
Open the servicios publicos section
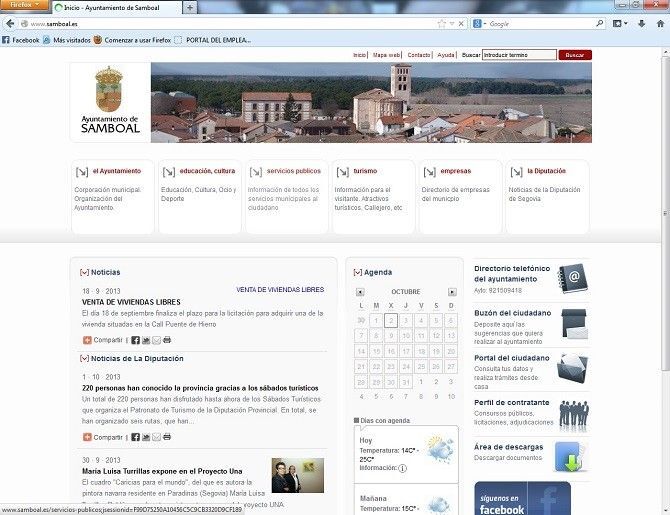click(293, 171)
